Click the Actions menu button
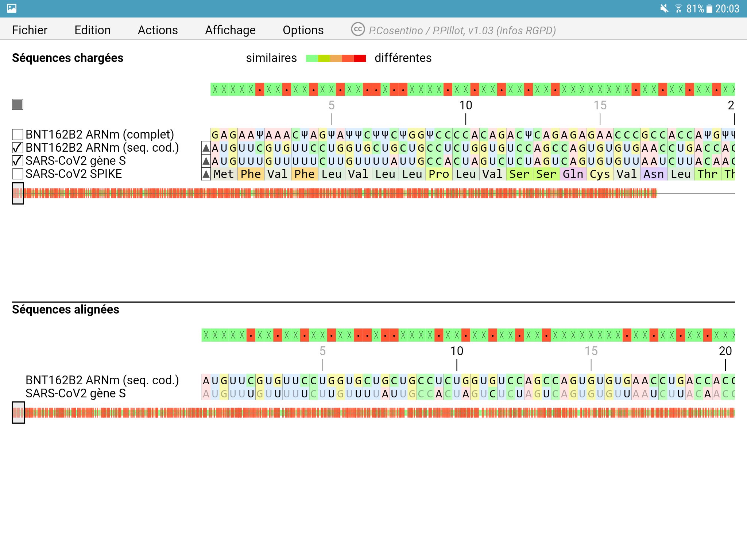747x560 pixels. pyautogui.click(x=158, y=30)
